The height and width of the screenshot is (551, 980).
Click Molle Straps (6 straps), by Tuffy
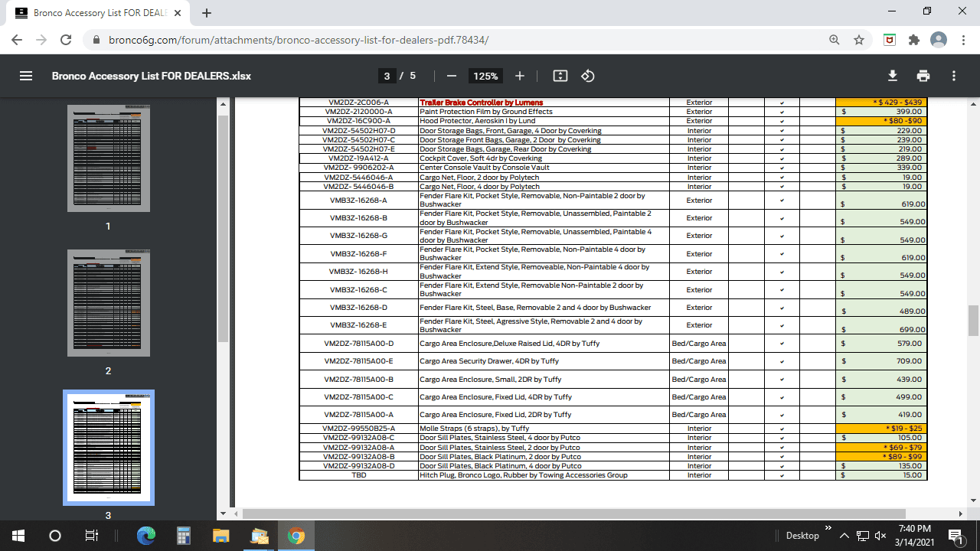pos(475,429)
